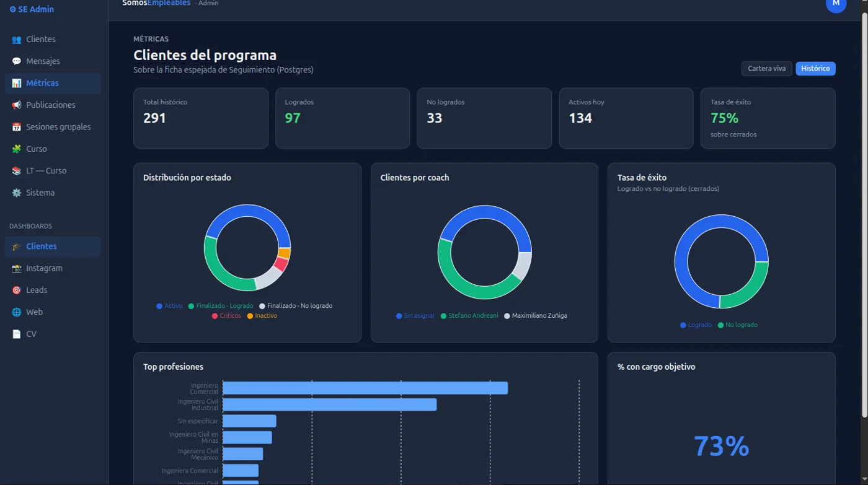
Task: Open the Métricas menu item
Action: [53, 83]
